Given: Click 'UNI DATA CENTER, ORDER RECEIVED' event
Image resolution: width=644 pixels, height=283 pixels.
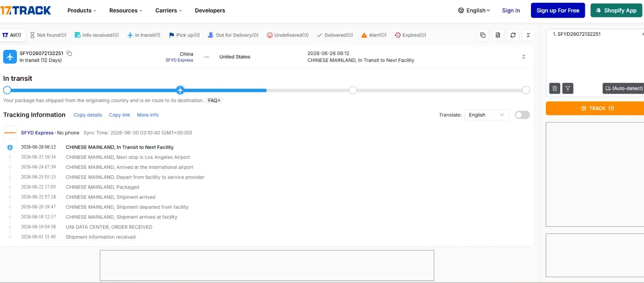Looking at the screenshot, I should (x=109, y=227).
